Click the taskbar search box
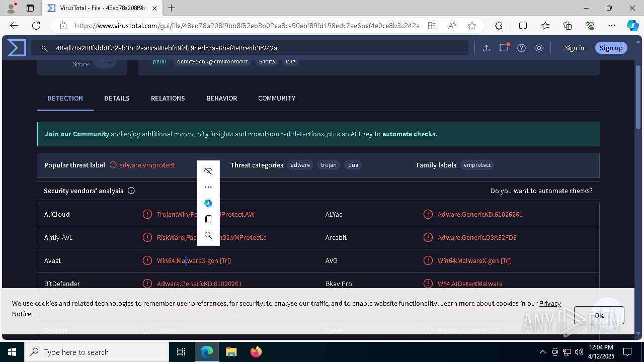The width and height of the screenshot is (644, 362). [97, 352]
